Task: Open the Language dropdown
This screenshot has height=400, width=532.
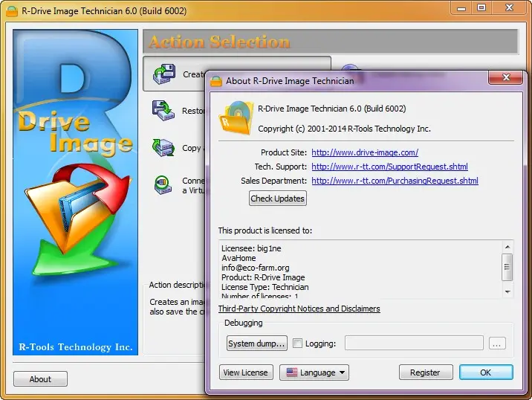Action: (x=314, y=372)
